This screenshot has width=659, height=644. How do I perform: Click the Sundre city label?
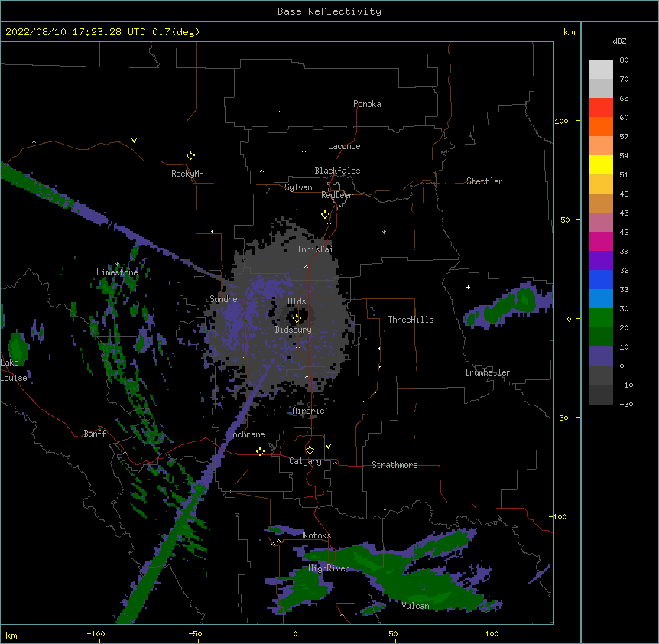pyautogui.click(x=223, y=299)
